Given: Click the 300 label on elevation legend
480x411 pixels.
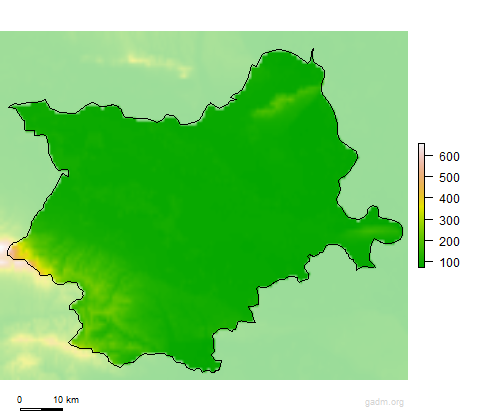Looking at the screenshot, I should coord(449,220).
